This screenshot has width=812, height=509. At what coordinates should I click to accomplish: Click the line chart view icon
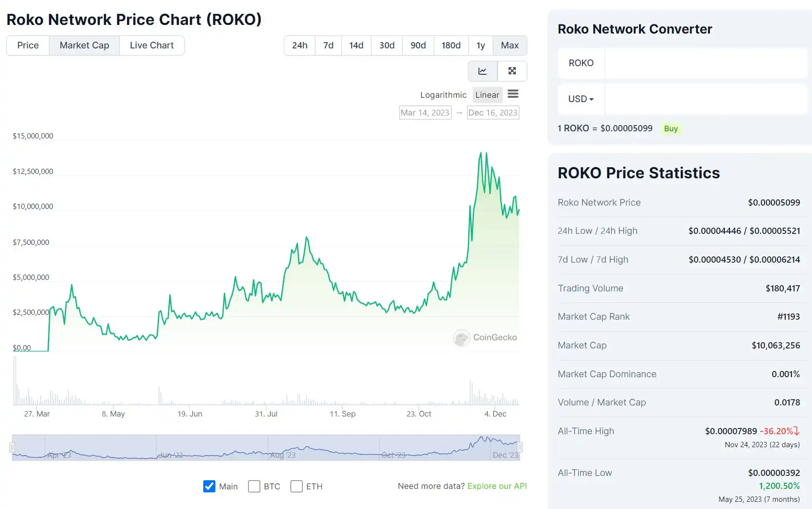click(482, 71)
